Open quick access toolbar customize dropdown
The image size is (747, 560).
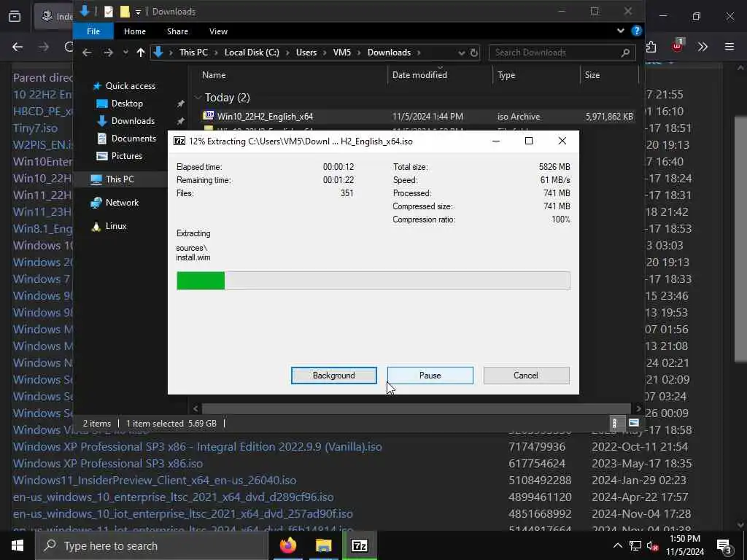point(138,12)
